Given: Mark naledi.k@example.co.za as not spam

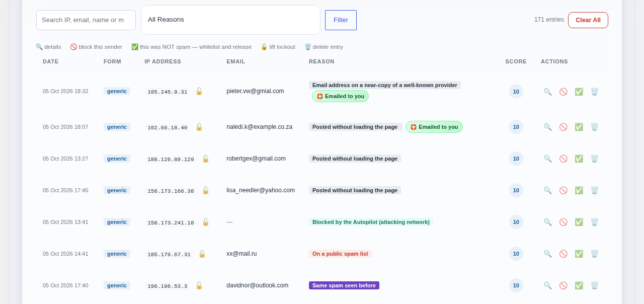Looking at the screenshot, I should [579, 127].
